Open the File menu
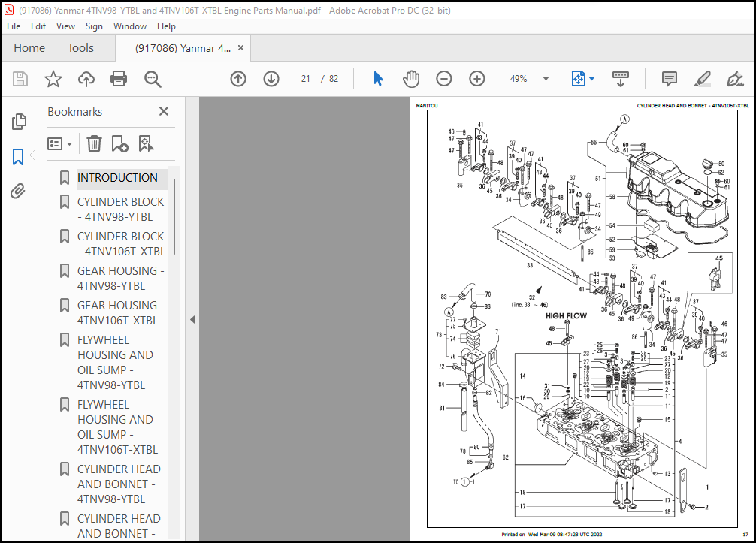The width and height of the screenshot is (756, 543). click(x=14, y=26)
